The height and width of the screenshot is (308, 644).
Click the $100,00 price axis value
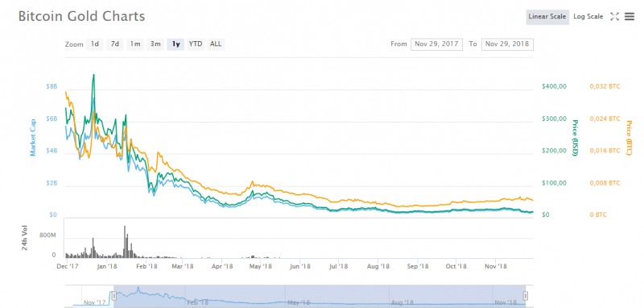tap(554, 182)
